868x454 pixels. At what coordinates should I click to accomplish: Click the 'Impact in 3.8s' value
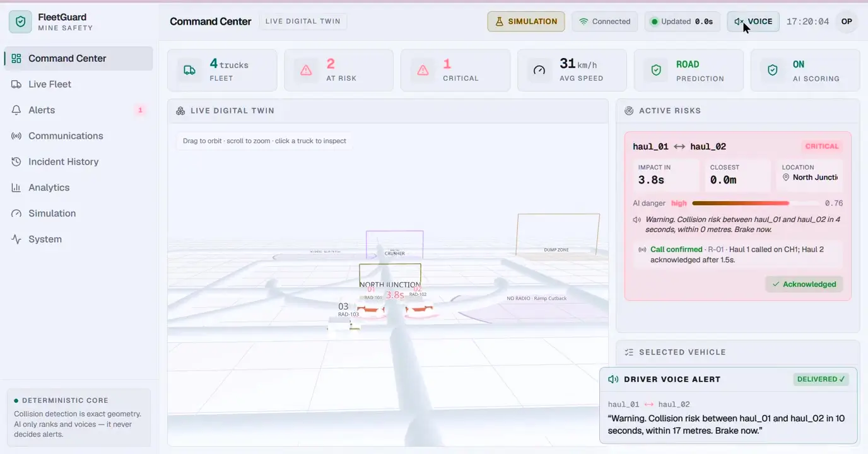(x=651, y=180)
